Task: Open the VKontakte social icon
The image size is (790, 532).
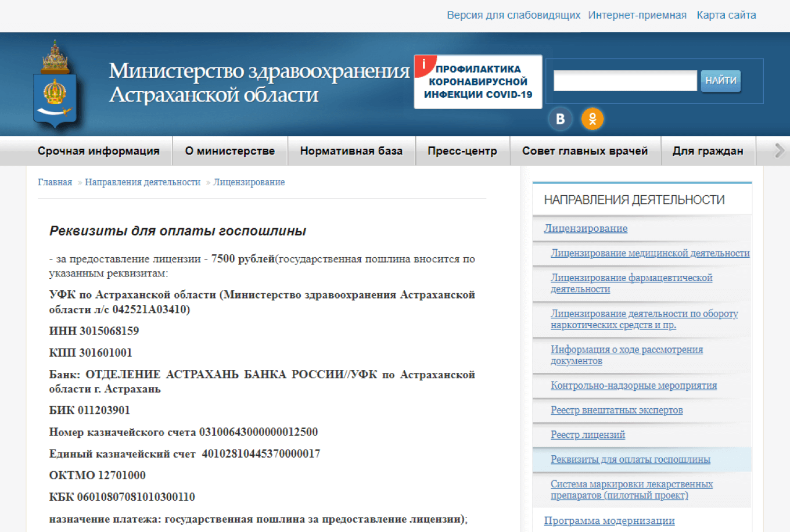Action: [561, 118]
